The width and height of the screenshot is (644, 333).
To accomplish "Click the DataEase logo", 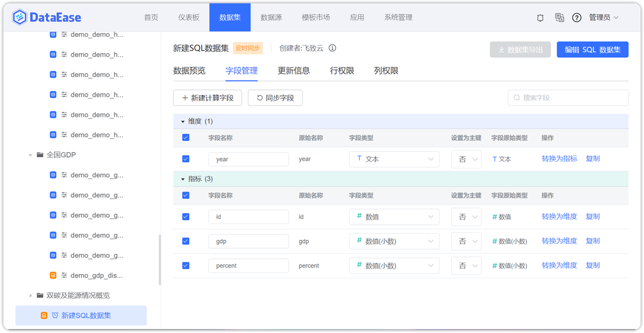I will point(46,17).
